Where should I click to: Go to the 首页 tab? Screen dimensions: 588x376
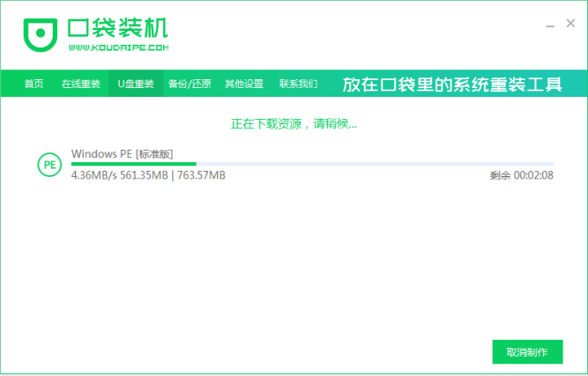[33, 84]
